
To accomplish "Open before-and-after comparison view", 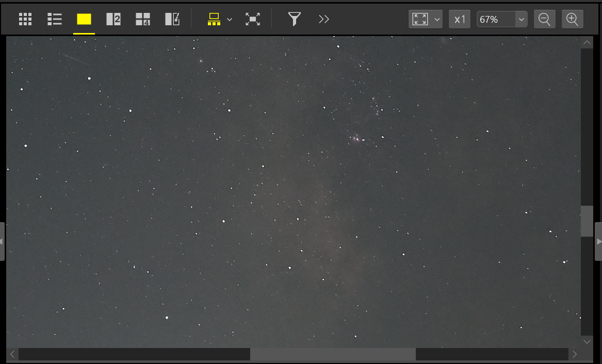I will pos(172,20).
